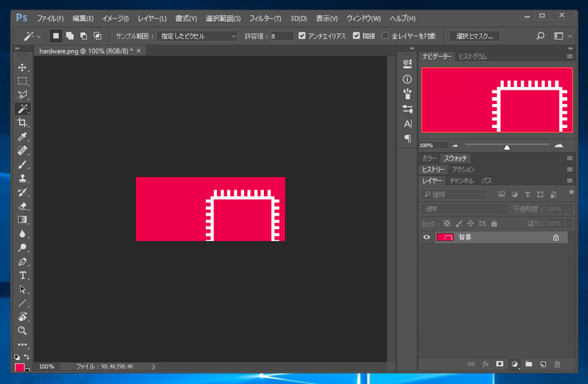Toggle lock transparent pixels icon
588x384 pixels.
pyautogui.click(x=446, y=223)
